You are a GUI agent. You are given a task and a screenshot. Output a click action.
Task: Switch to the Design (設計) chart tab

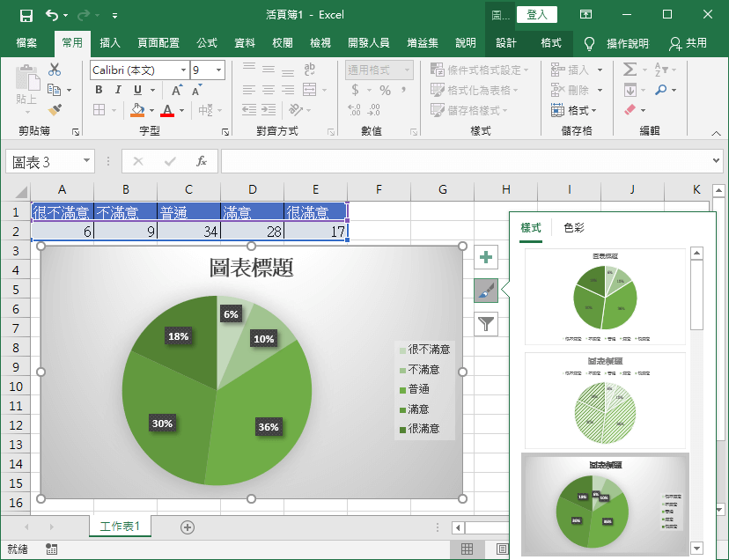506,43
